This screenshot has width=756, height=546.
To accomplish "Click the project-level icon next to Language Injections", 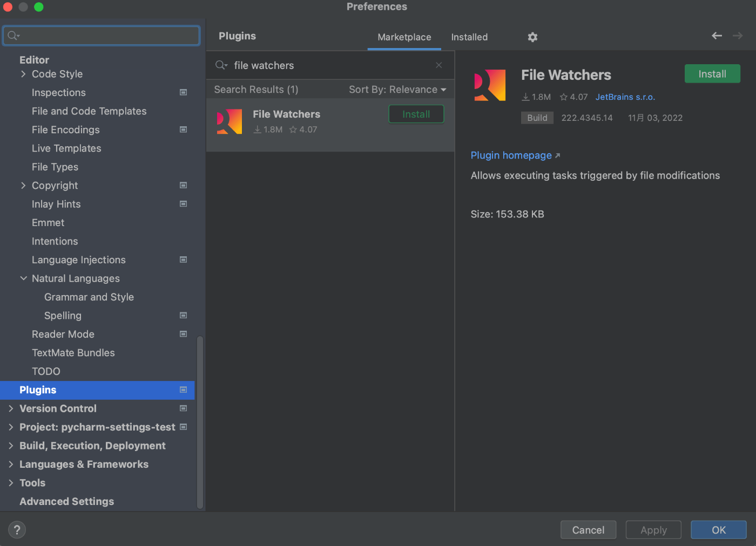I will tap(184, 260).
